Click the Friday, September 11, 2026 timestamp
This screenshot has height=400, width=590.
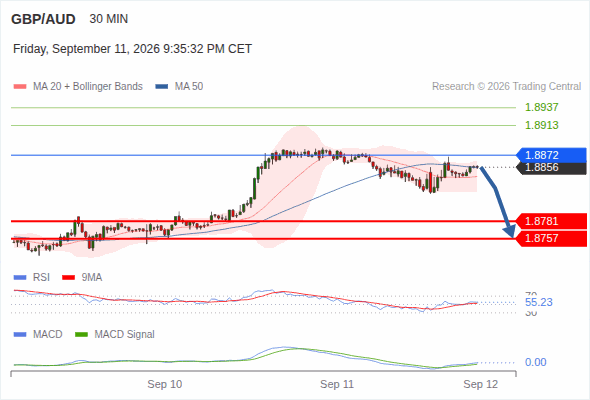132,49
